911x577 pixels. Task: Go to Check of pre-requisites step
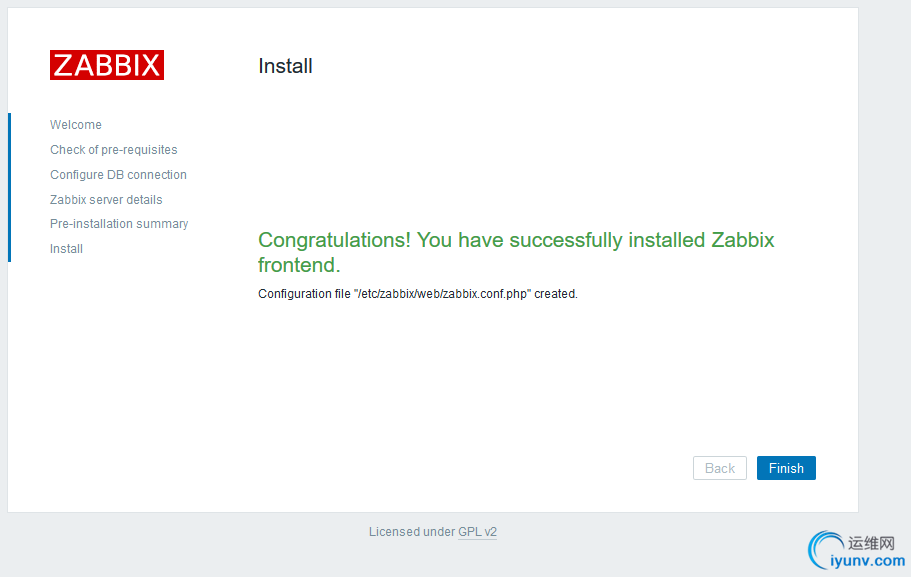[x=114, y=150]
